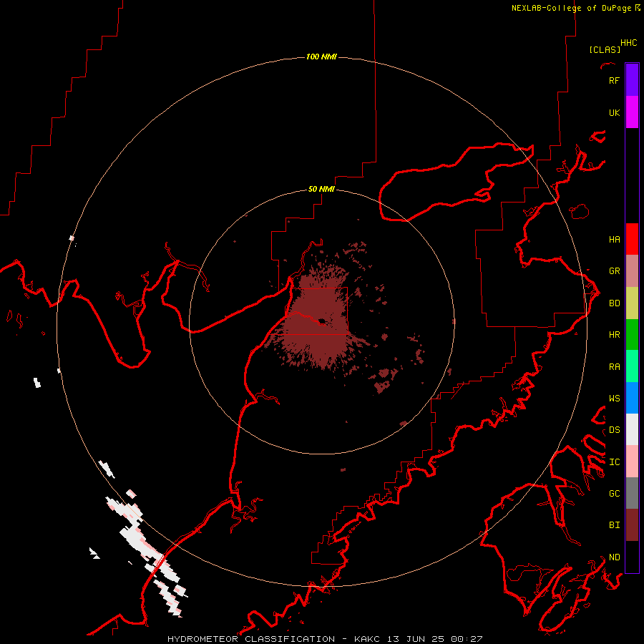Select the gray GC color swatch
This screenshot has width=644, height=644.
click(632, 493)
